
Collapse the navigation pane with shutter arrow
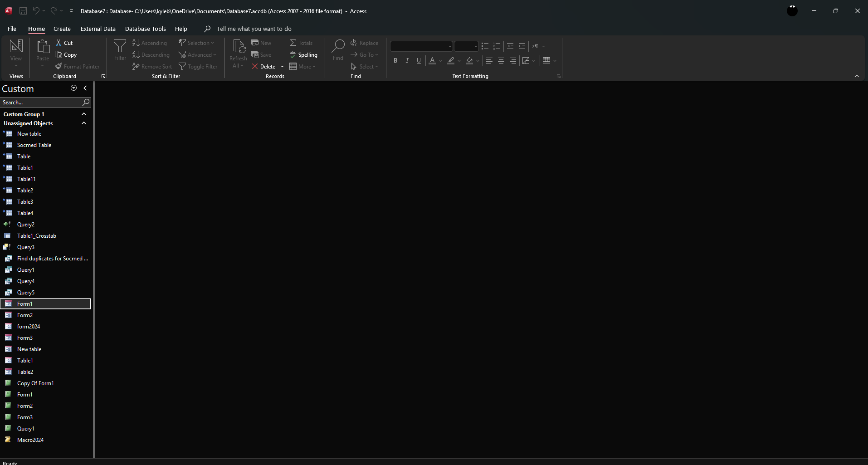[x=85, y=88]
